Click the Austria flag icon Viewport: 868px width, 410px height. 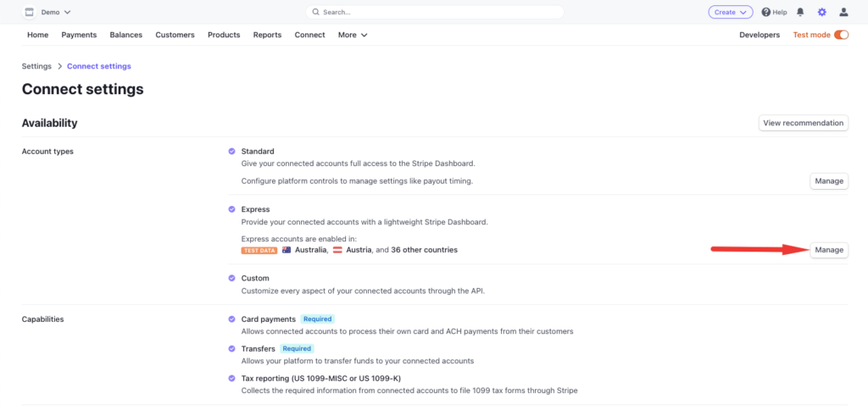point(337,250)
